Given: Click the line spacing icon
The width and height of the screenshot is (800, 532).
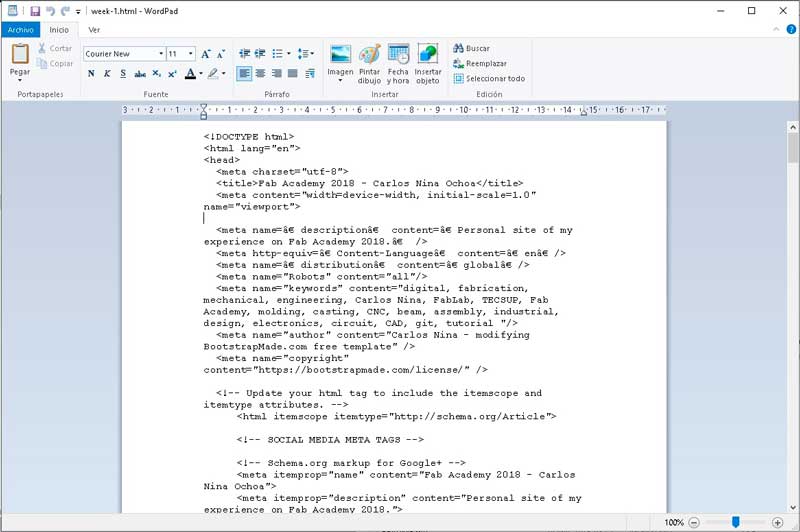Looking at the screenshot, I should [x=305, y=53].
